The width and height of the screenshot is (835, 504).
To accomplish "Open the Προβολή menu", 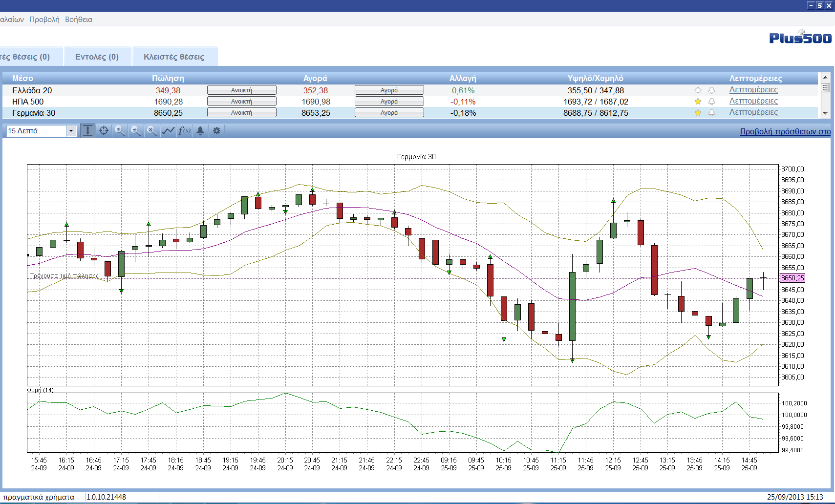I will coord(44,20).
